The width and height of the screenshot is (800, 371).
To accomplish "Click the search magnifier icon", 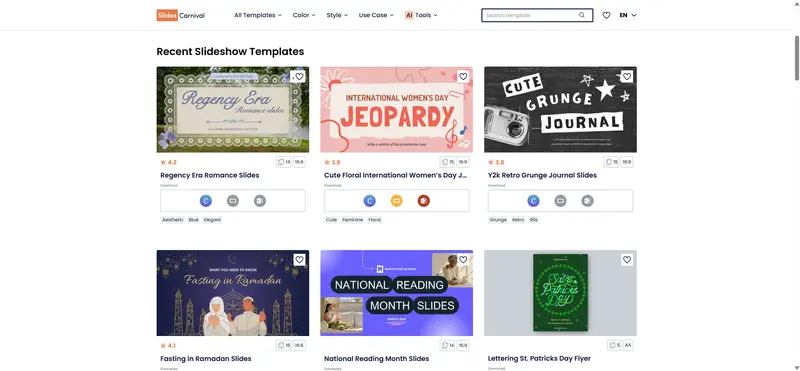I will (582, 15).
